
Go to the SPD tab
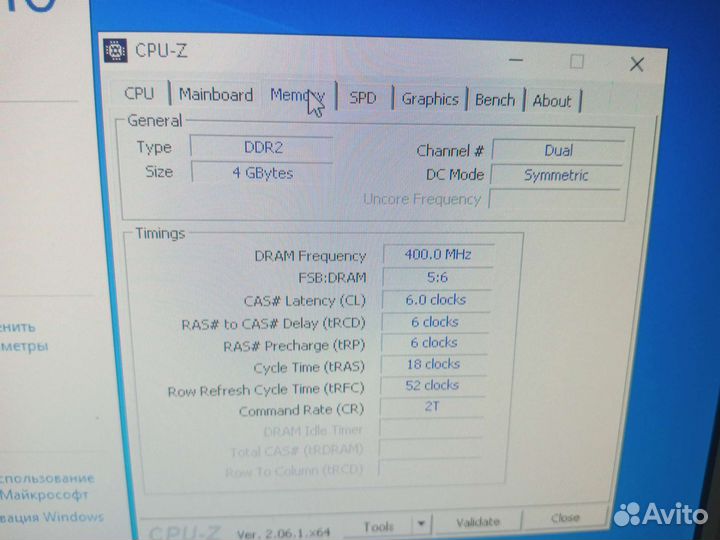[x=362, y=98]
